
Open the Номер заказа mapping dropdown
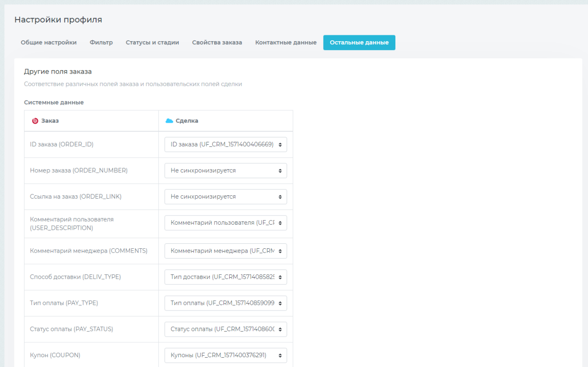pos(225,171)
